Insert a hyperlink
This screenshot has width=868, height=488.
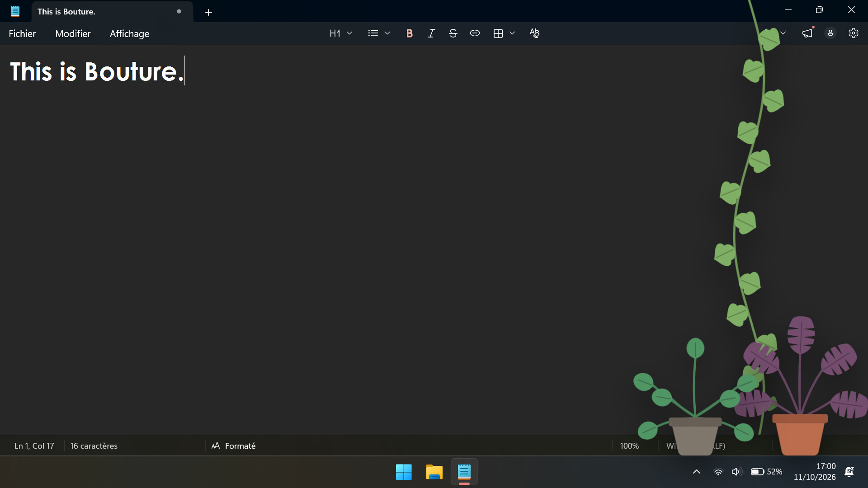[x=475, y=33]
